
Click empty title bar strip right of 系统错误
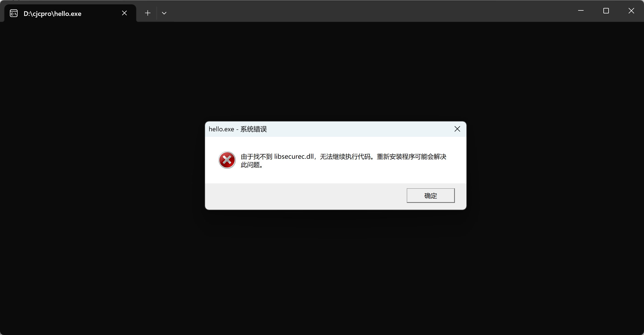coord(357,129)
